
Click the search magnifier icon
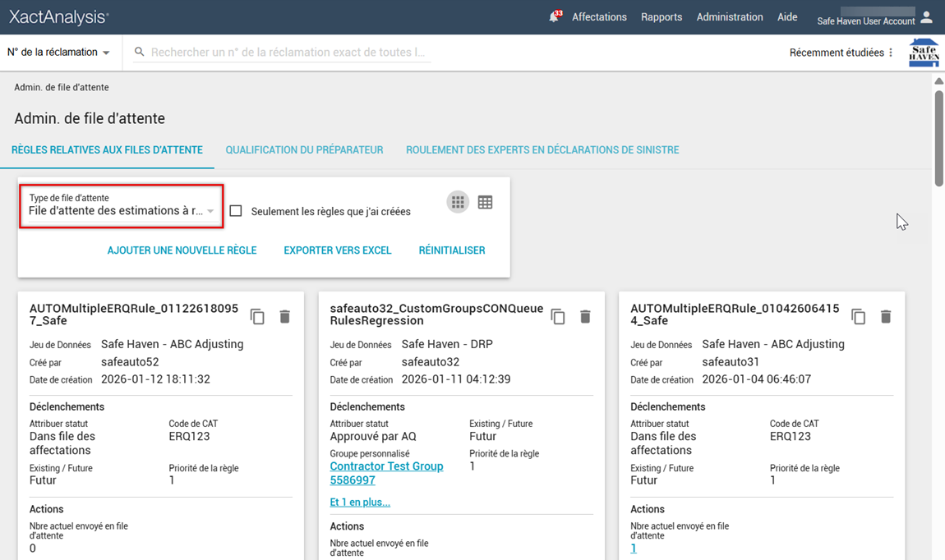139,52
